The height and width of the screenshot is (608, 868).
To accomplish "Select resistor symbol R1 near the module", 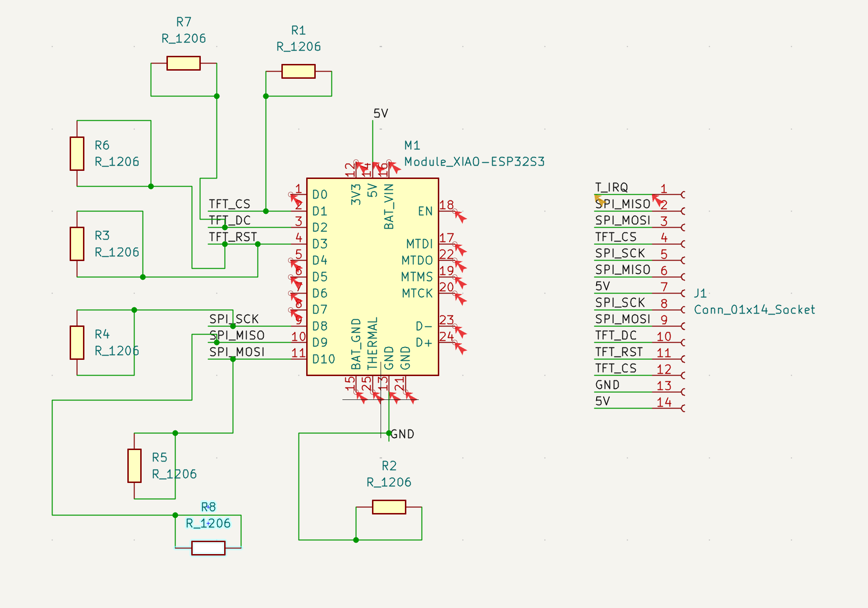I will coord(298,71).
